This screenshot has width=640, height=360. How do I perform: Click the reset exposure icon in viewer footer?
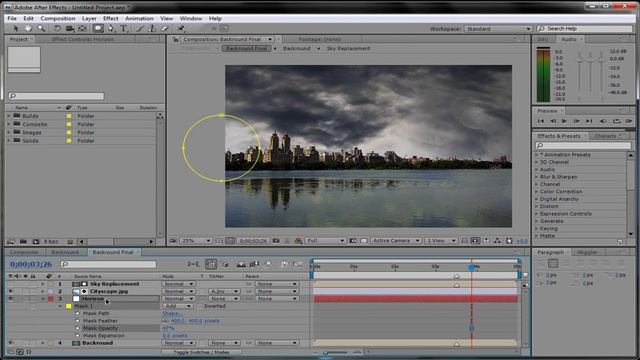tap(509, 241)
